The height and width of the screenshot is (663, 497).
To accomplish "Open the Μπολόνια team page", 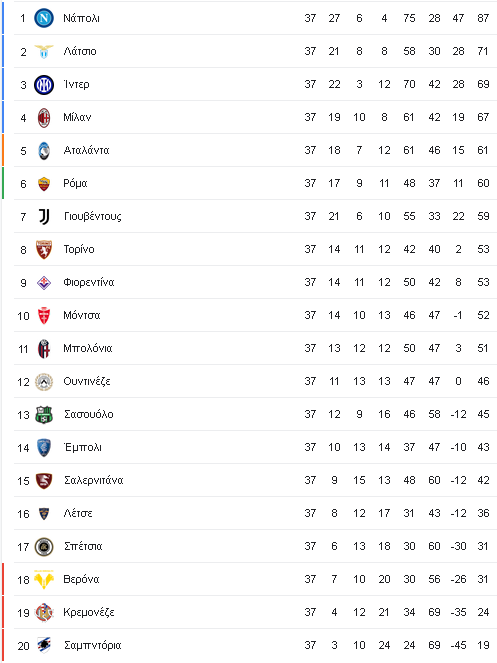I will (x=88, y=348).
